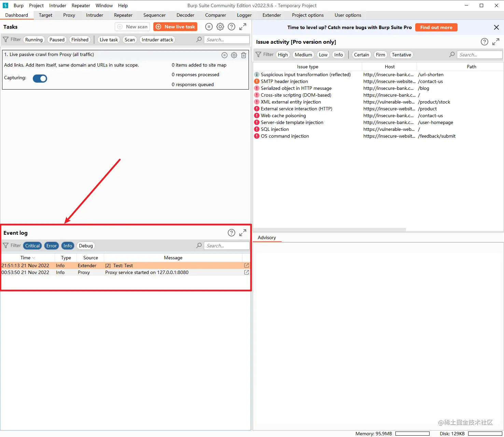Viewport: 504px width, 437px height.
Task: Toggle the Running tasks filter
Action: [x=34, y=40]
